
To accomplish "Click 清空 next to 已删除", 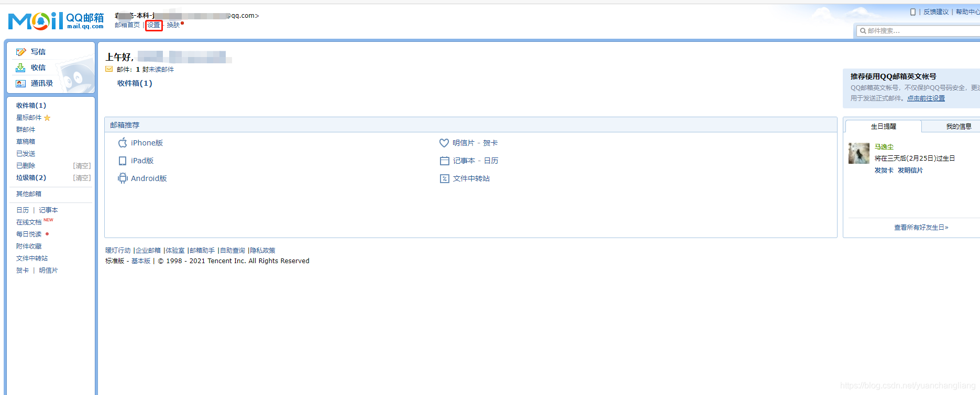I will pos(82,166).
